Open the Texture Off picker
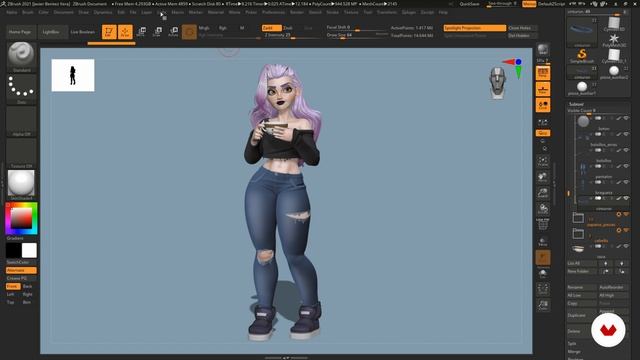 [21, 153]
